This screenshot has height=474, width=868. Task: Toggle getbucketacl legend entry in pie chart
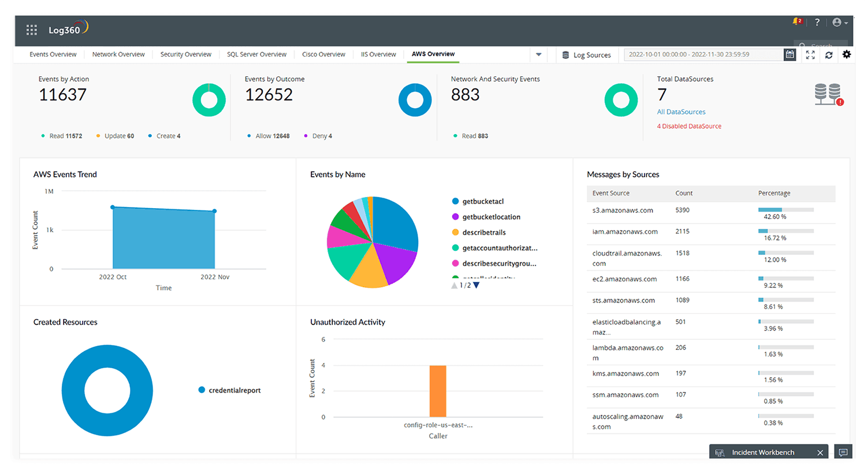pos(483,201)
